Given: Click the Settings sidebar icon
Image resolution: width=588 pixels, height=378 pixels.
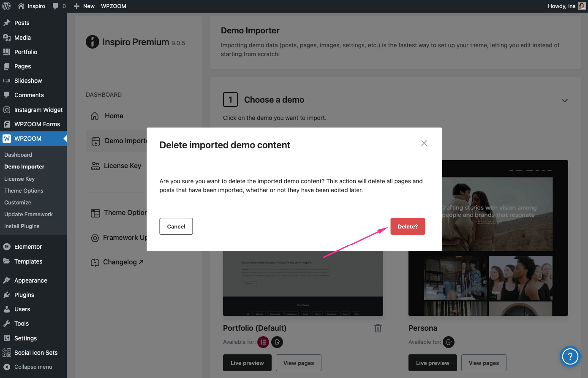Looking at the screenshot, I should click(7, 338).
